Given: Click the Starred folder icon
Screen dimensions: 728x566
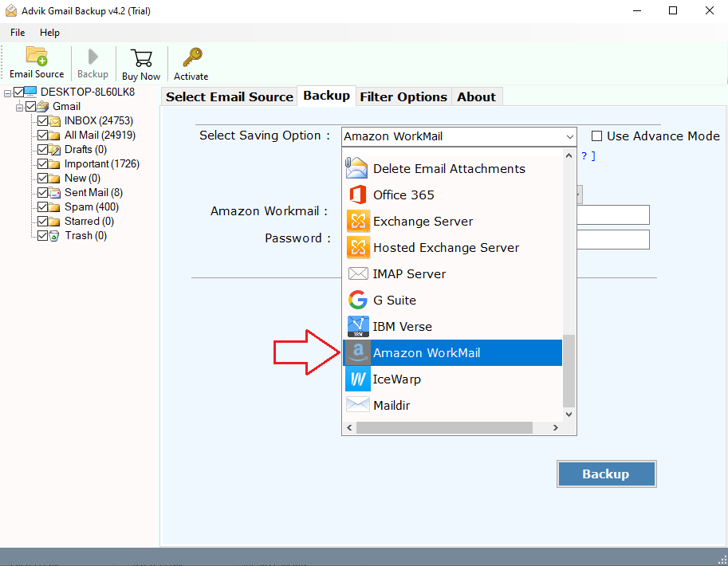Looking at the screenshot, I should (x=55, y=222).
